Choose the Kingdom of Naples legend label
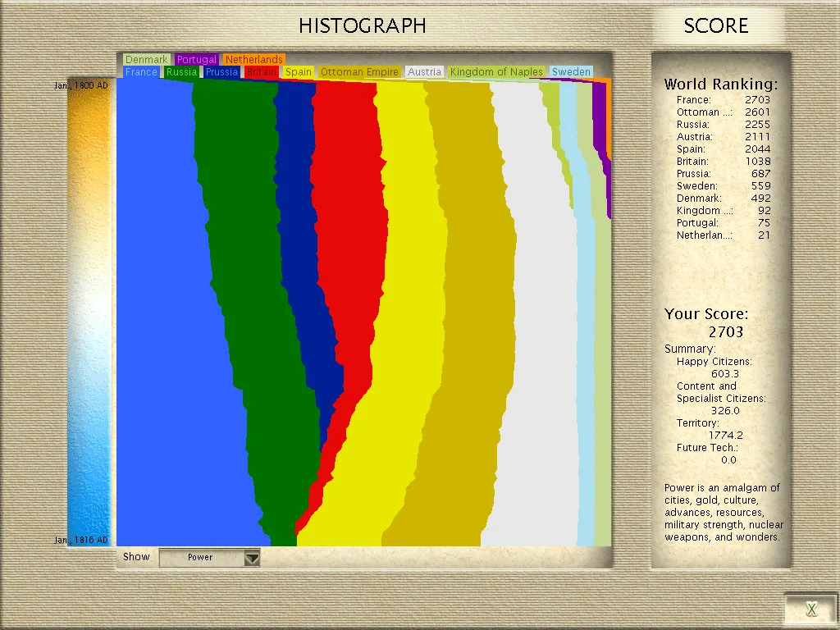The height and width of the screenshot is (630, 840). [x=496, y=72]
